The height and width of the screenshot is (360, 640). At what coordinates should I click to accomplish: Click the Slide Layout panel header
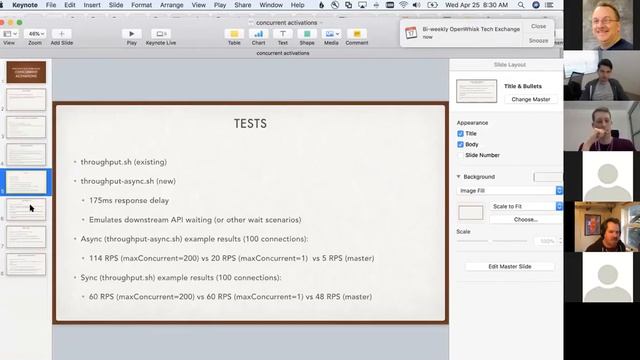pos(509,64)
